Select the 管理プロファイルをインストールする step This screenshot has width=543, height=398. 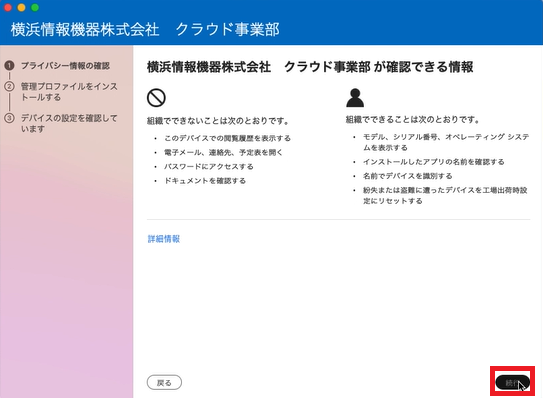pos(69,92)
